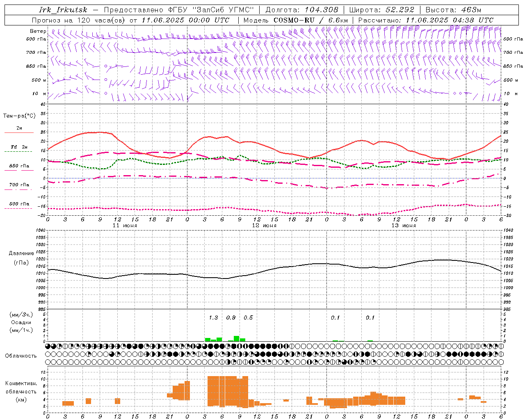Image resolution: width=525 pixels, height=420 pixels.
Task: Click the 'Давление' pressure panel label
Action: click(x=21, y=253)
